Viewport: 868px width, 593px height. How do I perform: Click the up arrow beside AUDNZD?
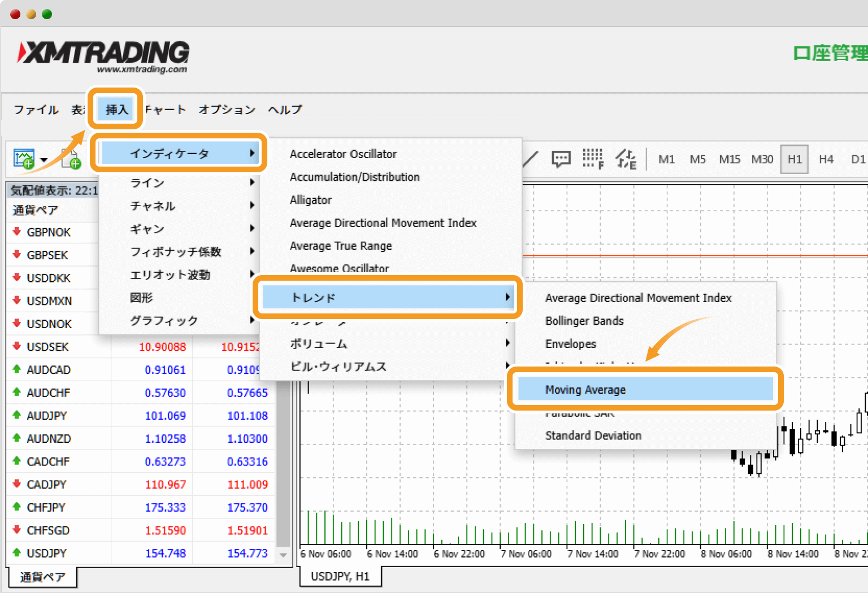(x=16, y=437)
